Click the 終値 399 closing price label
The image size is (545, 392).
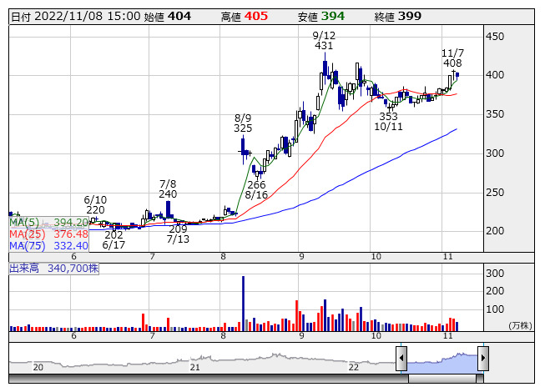point(397,17)
